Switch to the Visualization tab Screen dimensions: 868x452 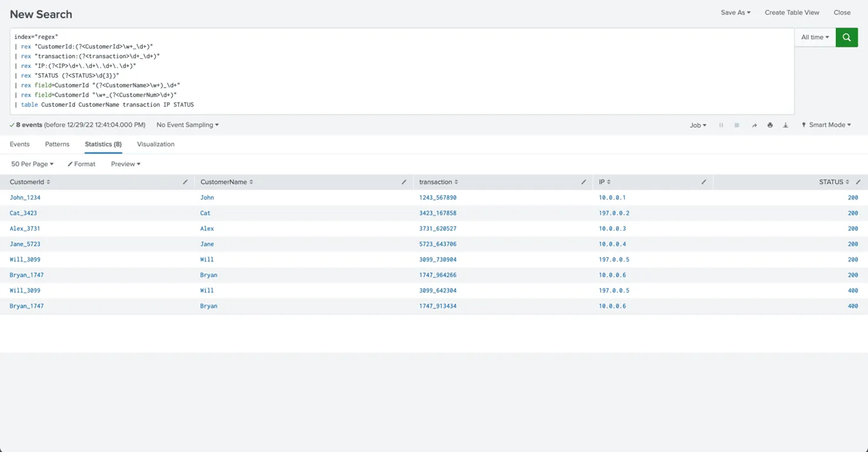click(x=155, y=145)
